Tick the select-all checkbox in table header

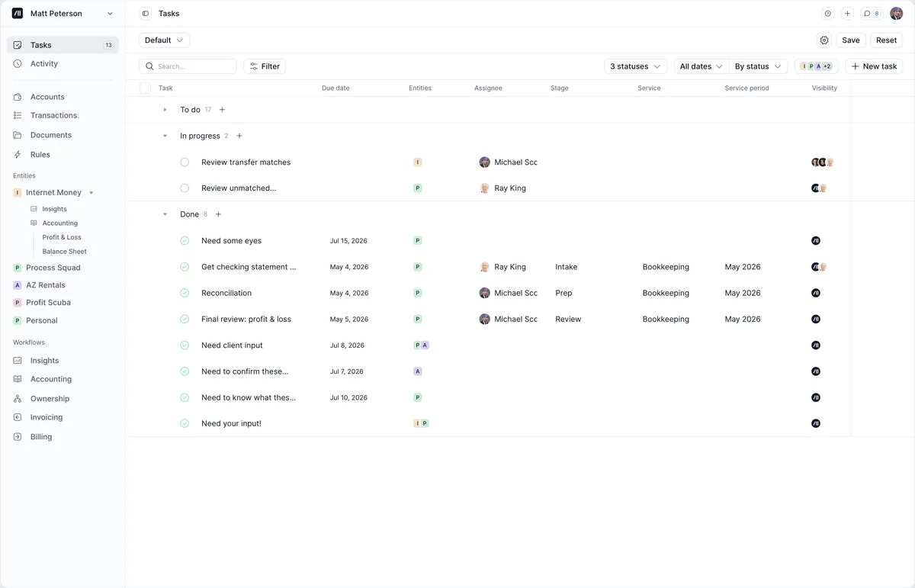(x=146, y=88)
